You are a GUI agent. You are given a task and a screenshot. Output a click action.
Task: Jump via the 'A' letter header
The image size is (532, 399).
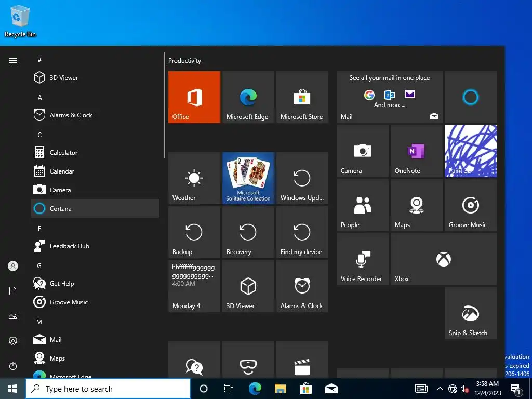click(x=39, y=97)
